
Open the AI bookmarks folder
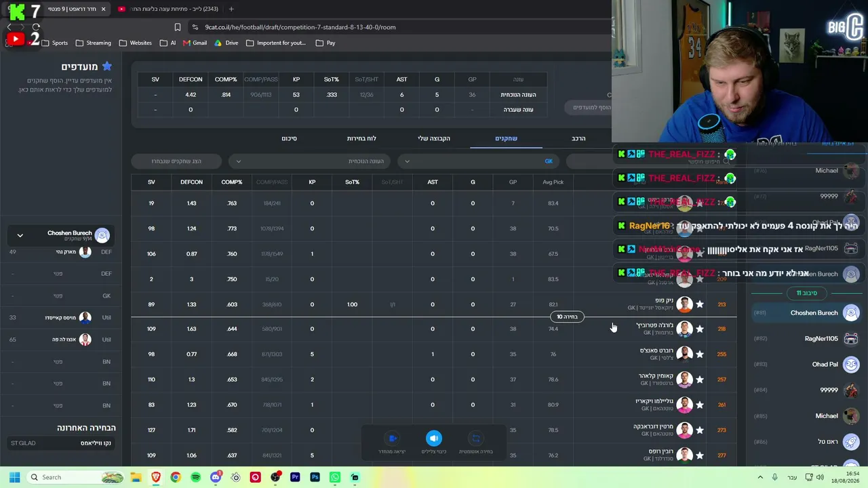point(167,43)
